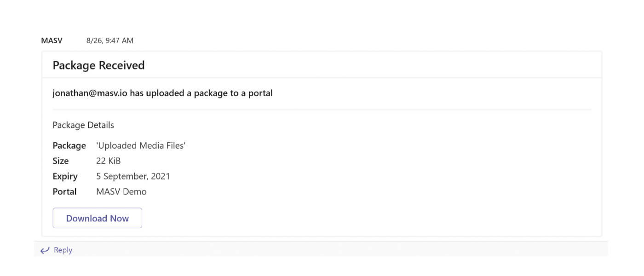Click the MASV Demo portal name

click(x=121, y=192)
